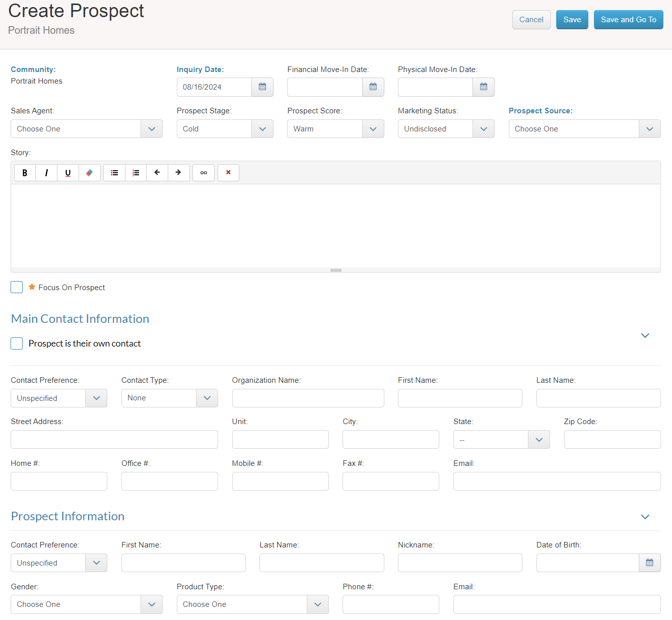Collapse the Main Contact Information section
Screen dimensions: 672x620
click(645, 335)
